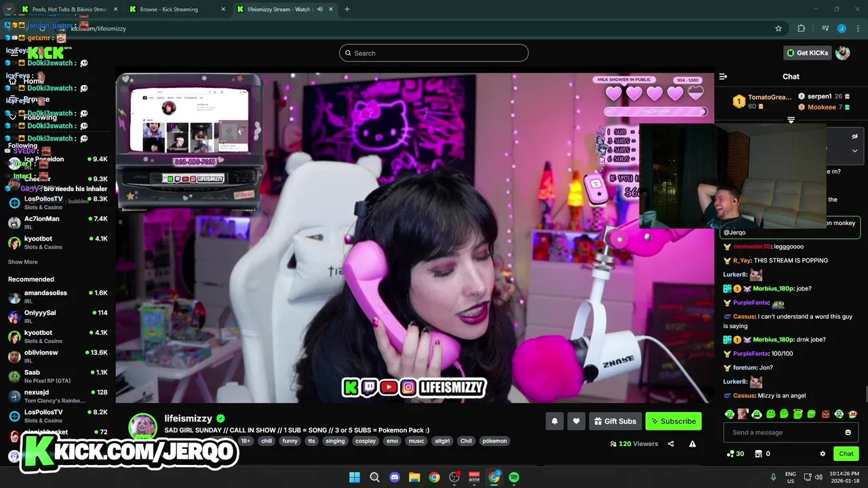Open user profile avatar at top right
Screen dimensions: 868x488
[843, 53]
